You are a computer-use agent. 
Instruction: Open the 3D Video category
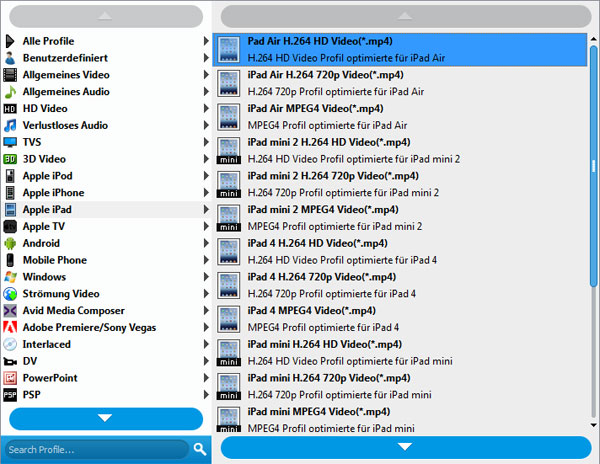(x=44, y=158)
